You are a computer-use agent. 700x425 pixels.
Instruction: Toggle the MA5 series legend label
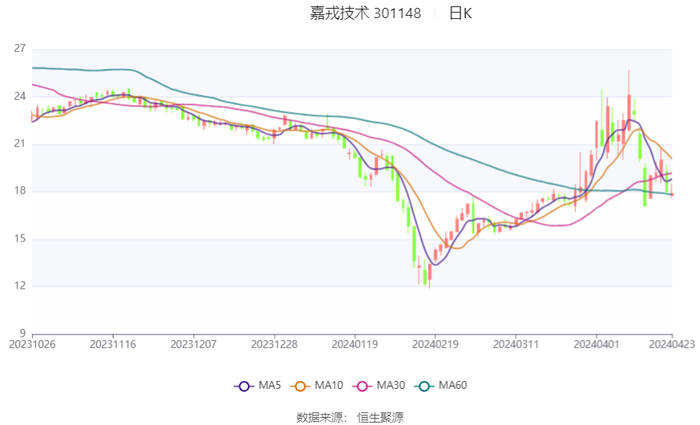click(x=270, y=386)
